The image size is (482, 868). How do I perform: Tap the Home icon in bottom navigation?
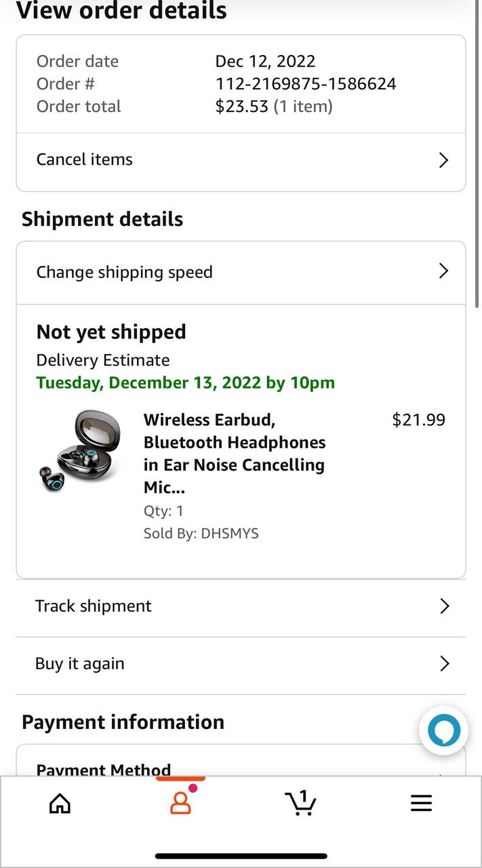(x=60, y=804)
